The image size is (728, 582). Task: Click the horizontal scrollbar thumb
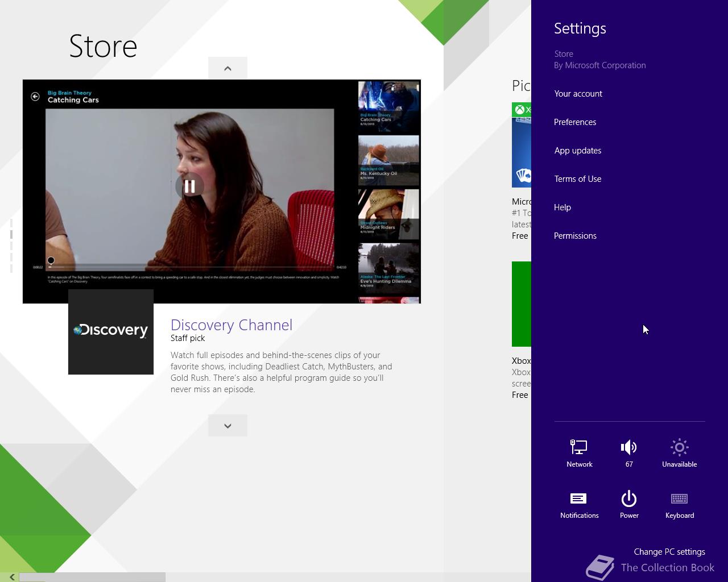pyautogui.click(x=92, y=577)
